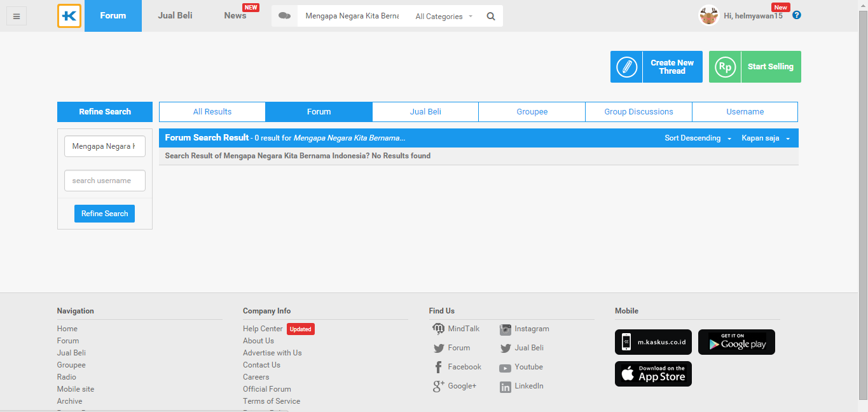The height and width of the screenshot is (412, 868).
Task: Click the Create New Thread button
Action: tap(656, 67)
